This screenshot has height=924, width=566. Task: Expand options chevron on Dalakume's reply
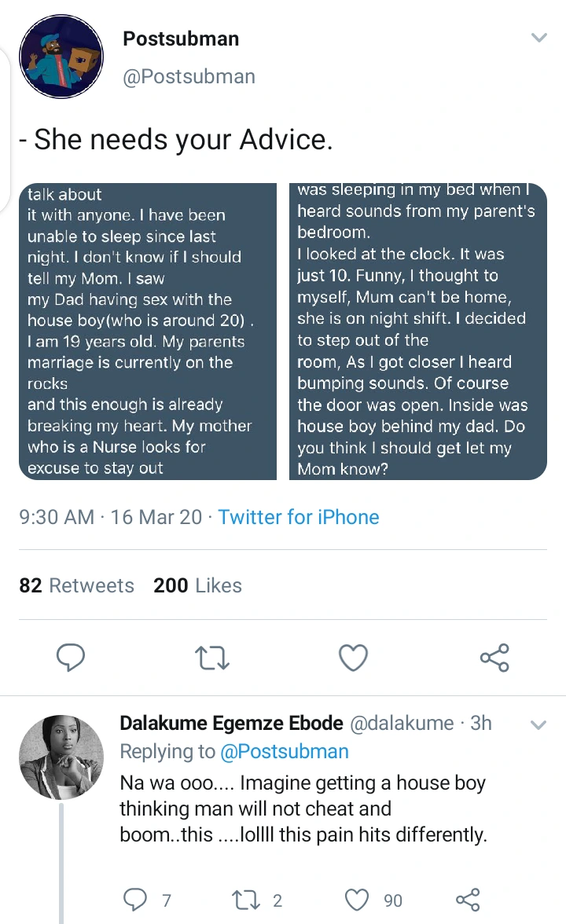click(x=538, y=724)
